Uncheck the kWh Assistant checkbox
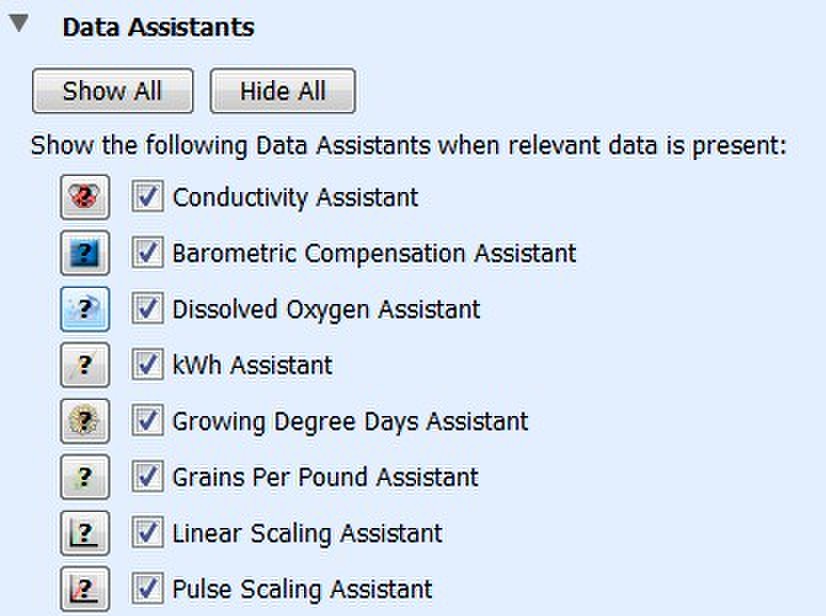Screen dimensions: 826x616 click(x=148, y=365)
